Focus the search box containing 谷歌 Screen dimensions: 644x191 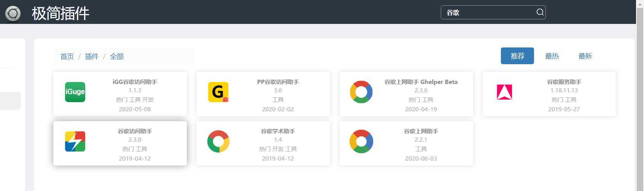(x=493, y=12)
